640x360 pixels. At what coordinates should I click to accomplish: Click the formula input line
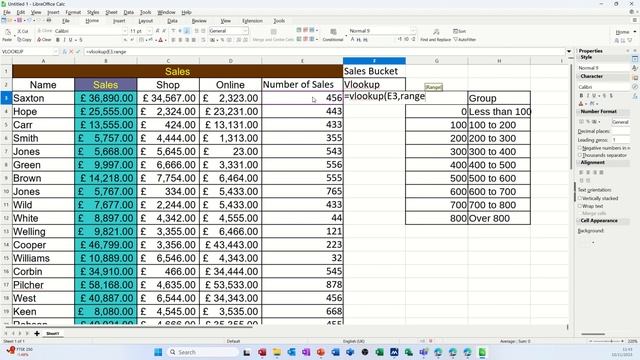click(x=324, y=52)
